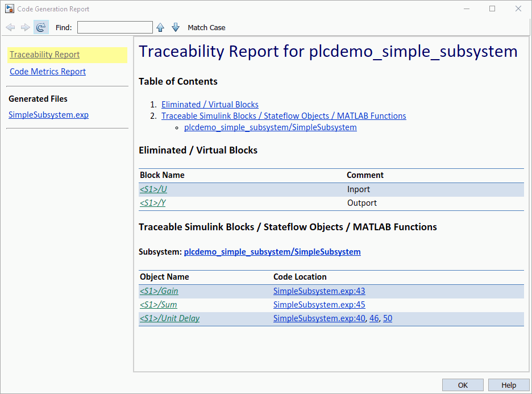
Task: Open the Traceability Report in sidebar
Action: pos(45,55)
